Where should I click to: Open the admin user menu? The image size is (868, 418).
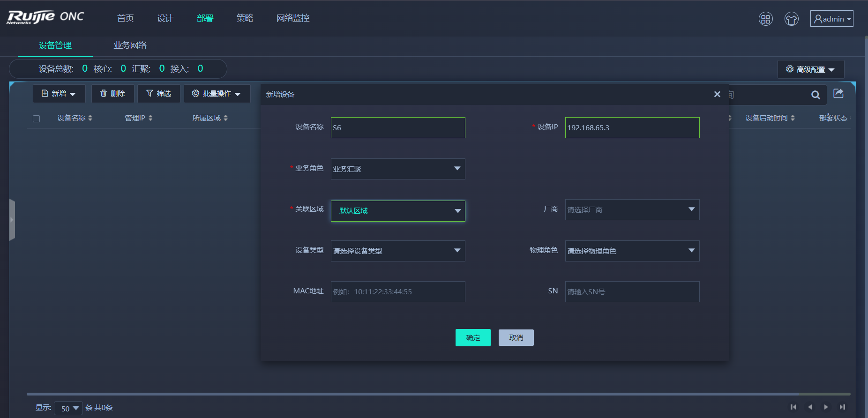tap(832, 19)
